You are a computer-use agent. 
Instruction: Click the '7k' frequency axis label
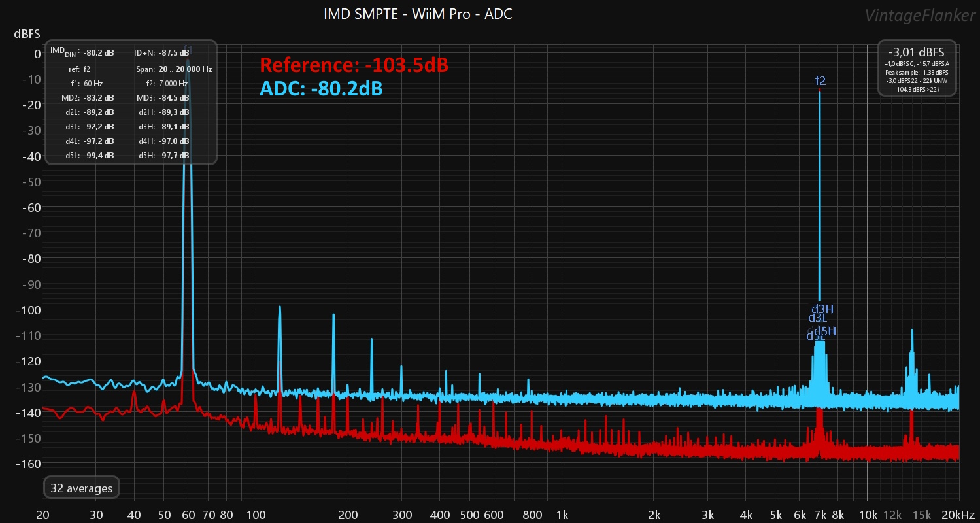click(x=820, y=514)
